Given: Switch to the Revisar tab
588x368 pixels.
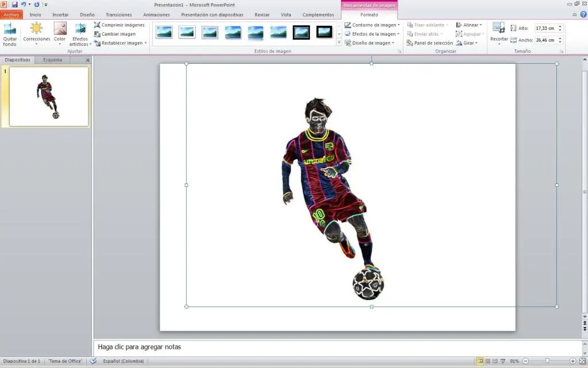Looking at the screenshot, I should click(x=262, y=14).
